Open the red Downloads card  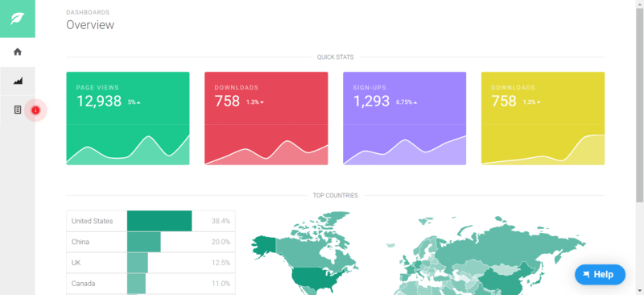pyautogui.click(x=266, y=118)
